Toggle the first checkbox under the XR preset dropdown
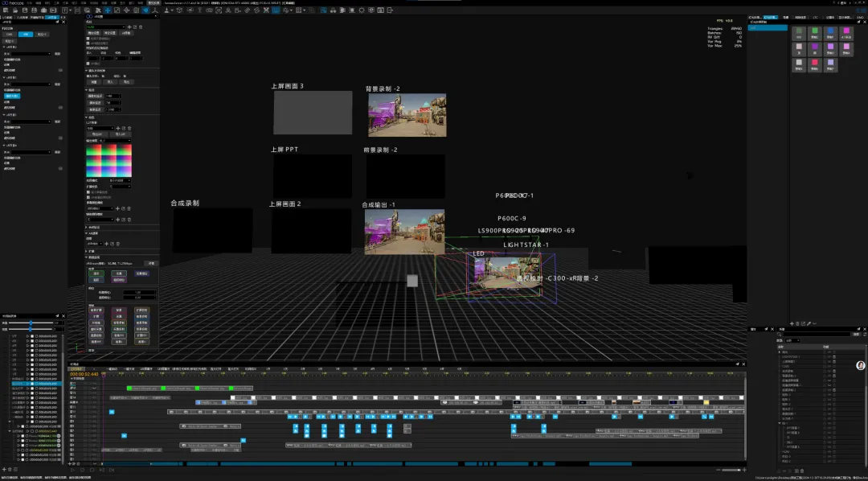Screen dimensions: 868x481 [x=88, y=39]
